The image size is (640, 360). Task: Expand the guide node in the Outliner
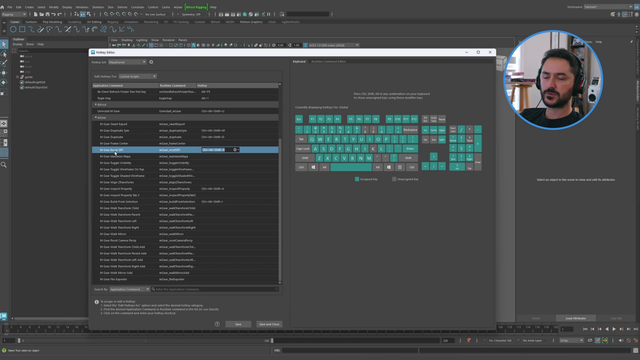point(17,77)
